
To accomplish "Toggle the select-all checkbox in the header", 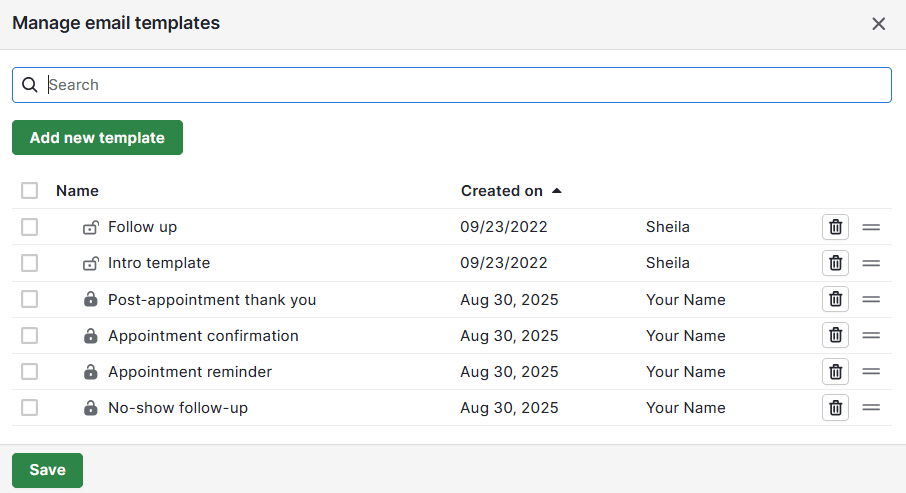I will click(x=29, y=191).
